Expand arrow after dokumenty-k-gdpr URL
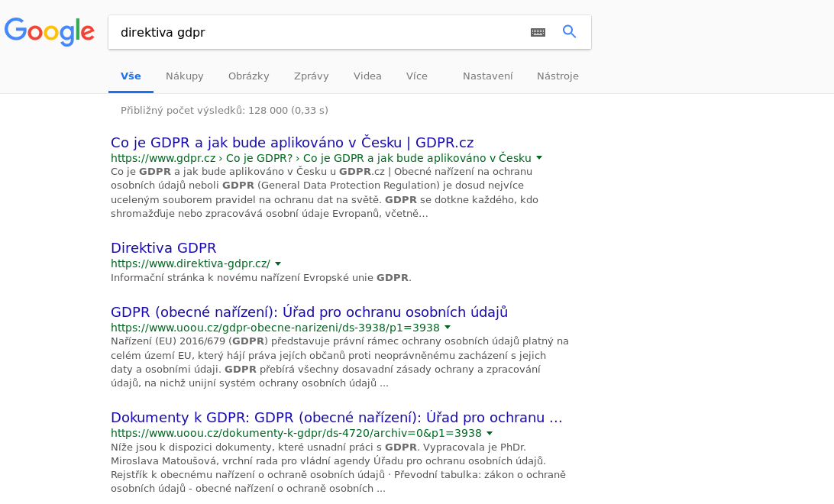This screenshot has height=504, width=834. [x=490, y=433]
